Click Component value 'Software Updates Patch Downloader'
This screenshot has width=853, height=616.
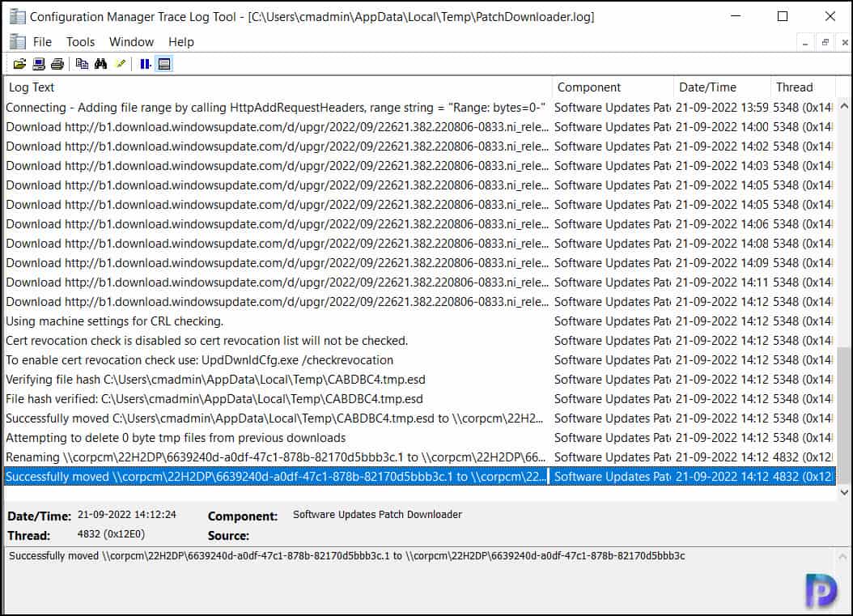pyautogui.click(x=377, y=515)
